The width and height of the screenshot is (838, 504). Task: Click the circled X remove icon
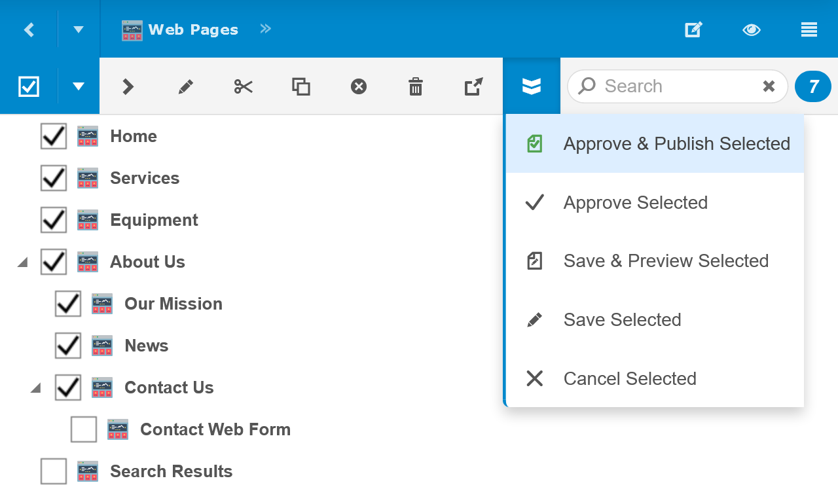coord(358,86)
